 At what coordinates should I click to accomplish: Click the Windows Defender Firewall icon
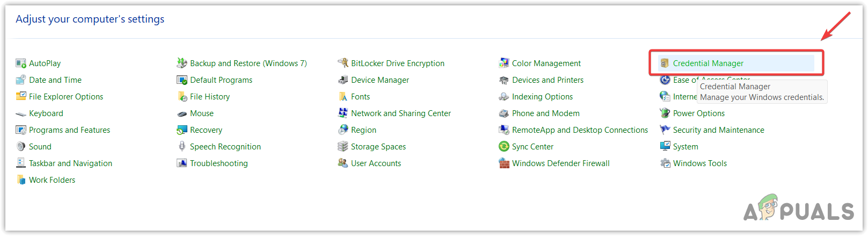[504, 163]
